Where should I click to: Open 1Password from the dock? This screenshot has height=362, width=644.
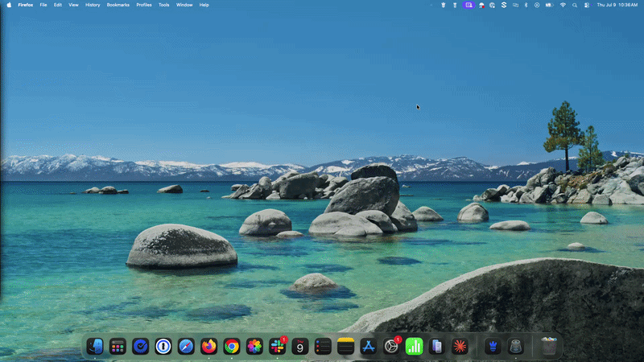pos(163,347)
